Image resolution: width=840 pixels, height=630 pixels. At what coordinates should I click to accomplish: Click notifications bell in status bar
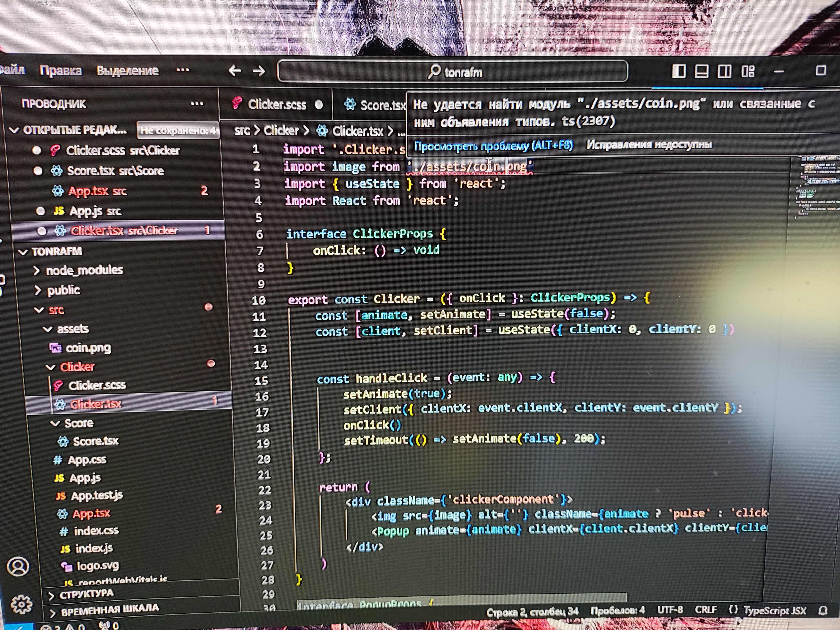pos(823,611)
